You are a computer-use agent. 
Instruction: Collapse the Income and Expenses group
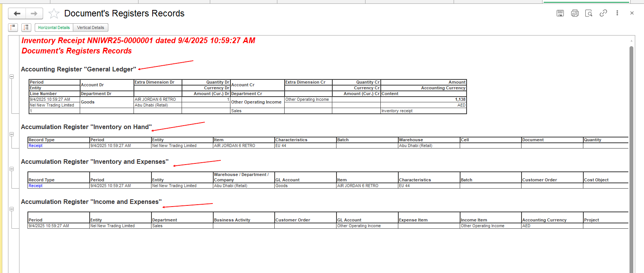(12, 209)
